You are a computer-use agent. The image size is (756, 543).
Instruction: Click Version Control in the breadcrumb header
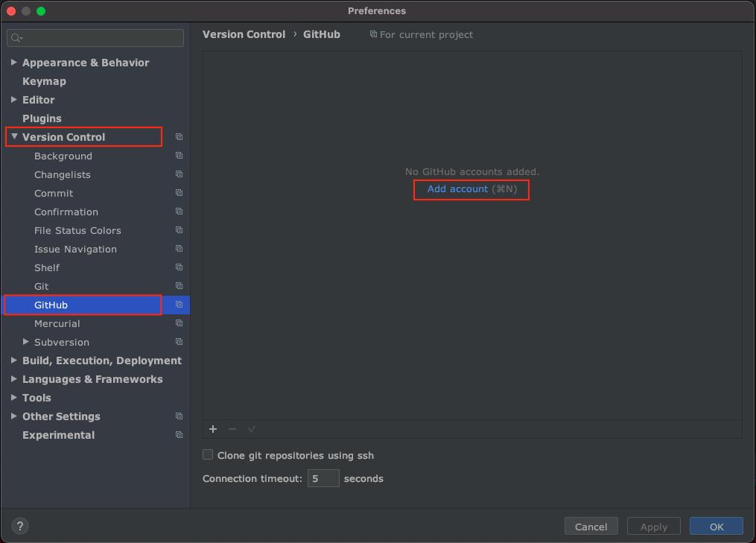click(x=244, y=34)
